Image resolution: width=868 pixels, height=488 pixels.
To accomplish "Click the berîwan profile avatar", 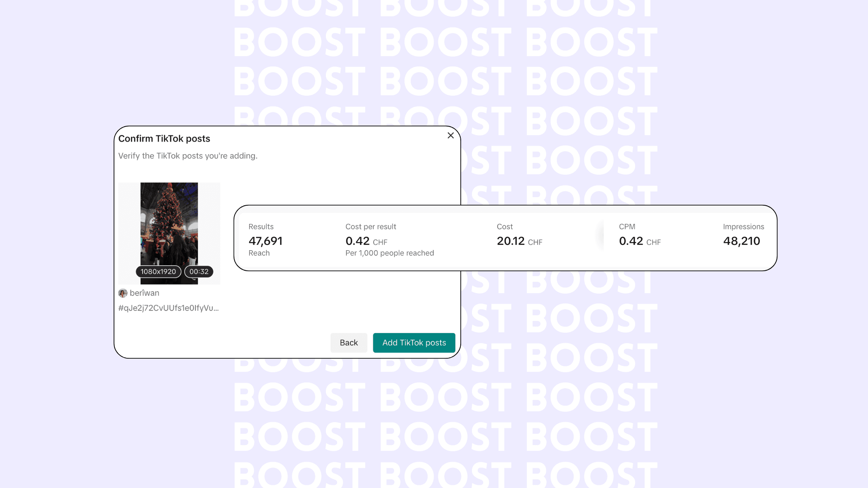I will (x=123, y=293).
